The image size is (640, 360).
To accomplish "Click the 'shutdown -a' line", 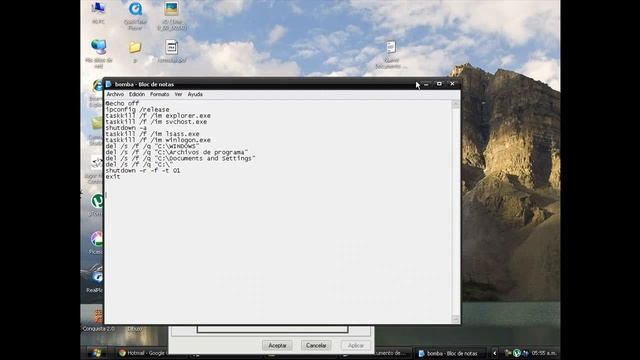I will [x=126, y=128].
